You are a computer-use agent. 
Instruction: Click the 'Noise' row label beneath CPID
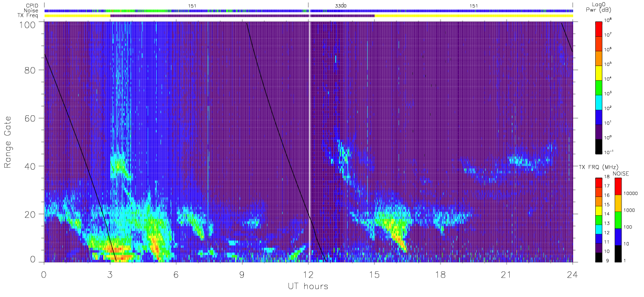(30, 10)
